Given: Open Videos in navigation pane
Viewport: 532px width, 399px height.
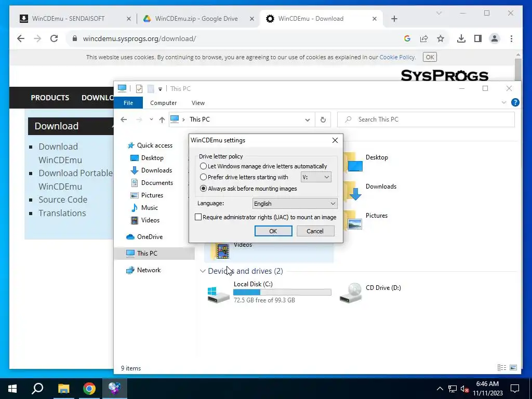Looking at the screenshot, I should (145, 220).
